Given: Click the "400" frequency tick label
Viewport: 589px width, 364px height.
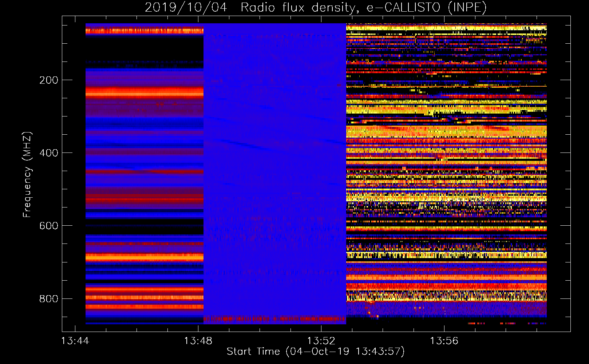Looking at the screenshot, I should (49, 153).
